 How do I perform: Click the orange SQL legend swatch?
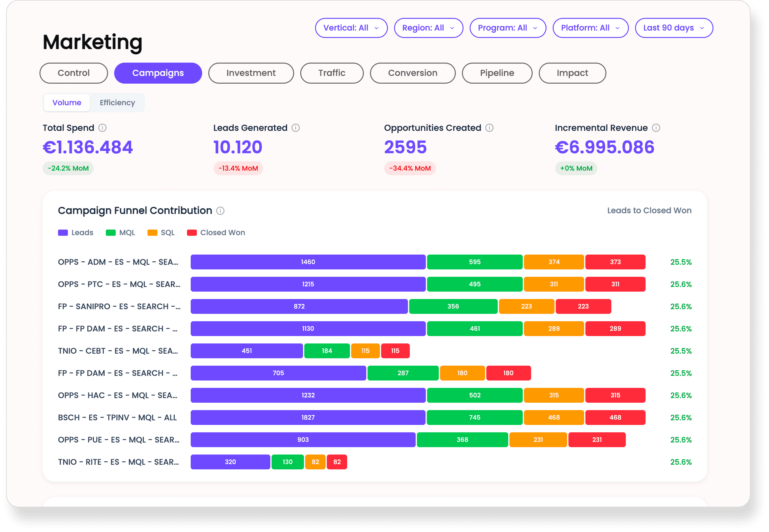pos(152,233)
